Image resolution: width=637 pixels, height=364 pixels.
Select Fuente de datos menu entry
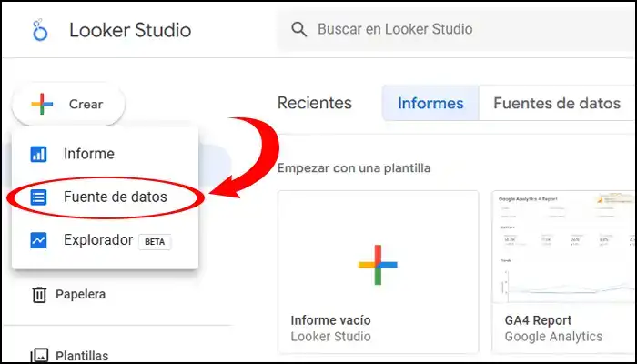click(x=106, y=197)
